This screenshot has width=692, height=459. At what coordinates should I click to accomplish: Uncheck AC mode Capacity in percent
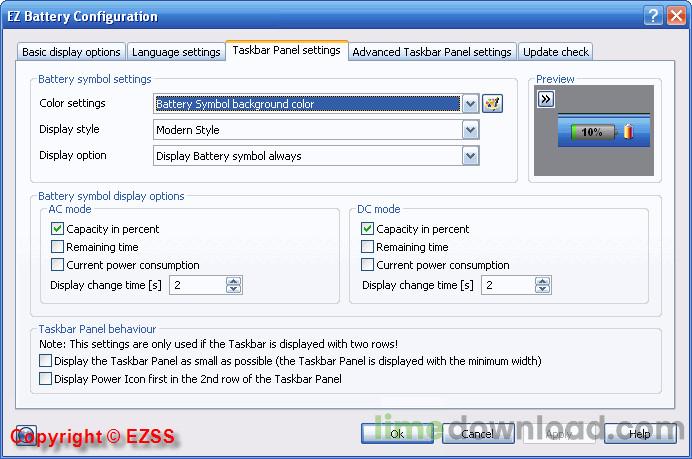click(x=57, y=229)
